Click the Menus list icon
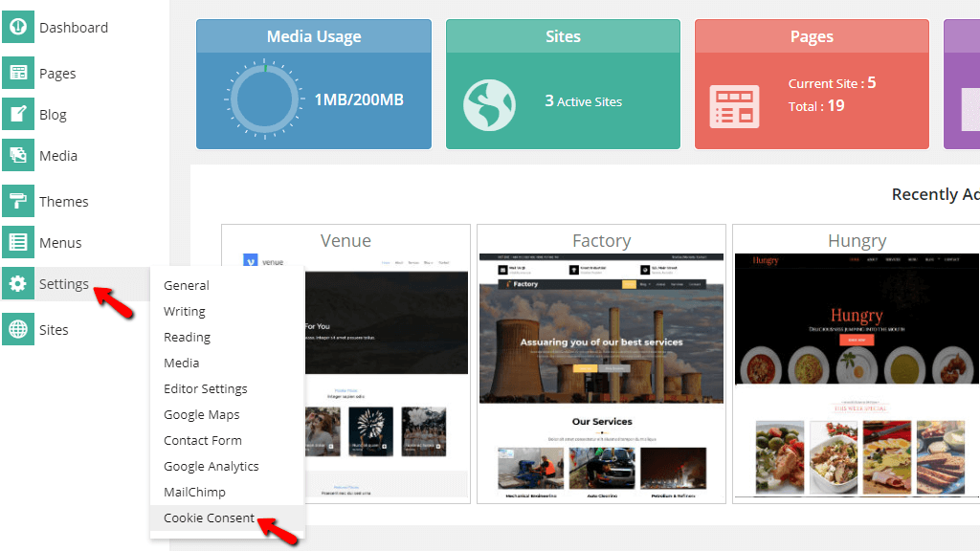The height and width of the screenshot is (551, 980). pos(18,242)
